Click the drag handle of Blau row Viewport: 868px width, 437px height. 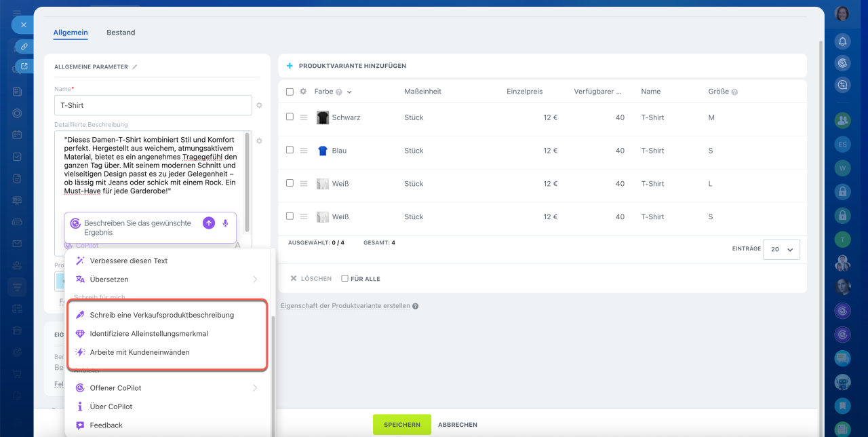pyautogui.click(x=304, y=151)
